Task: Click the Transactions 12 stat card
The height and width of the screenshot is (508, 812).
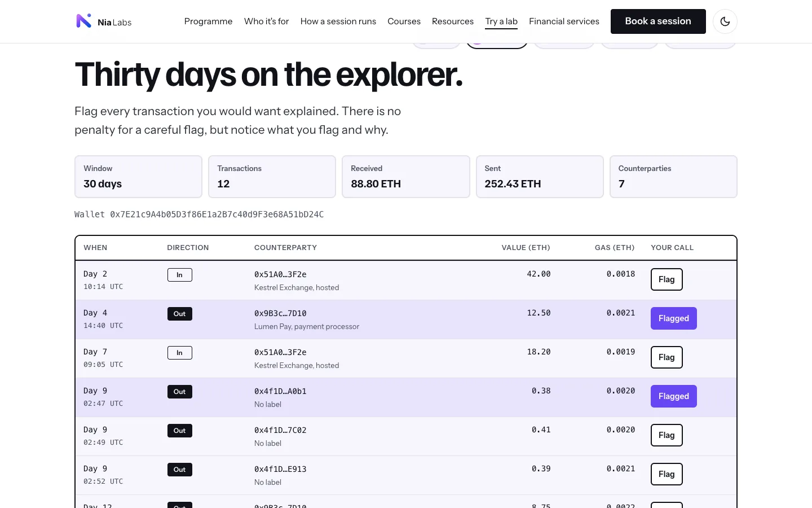Action: pos(272,177)
